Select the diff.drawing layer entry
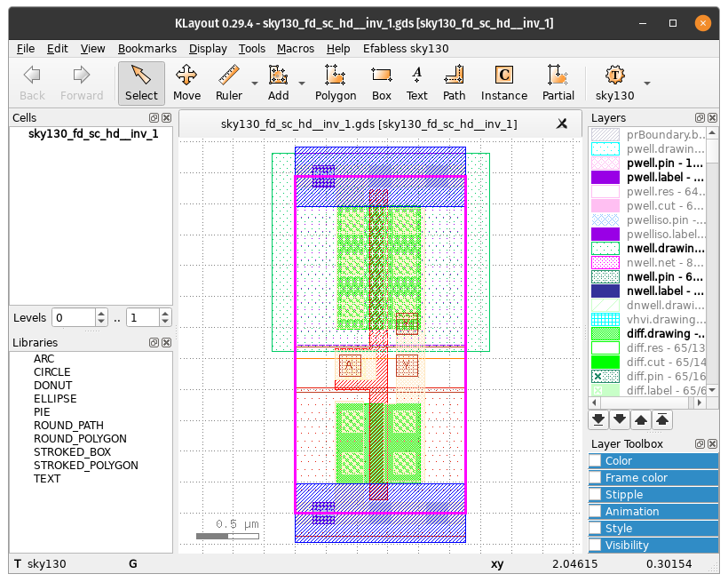The image size is (728, 582). tap(648, 333)
